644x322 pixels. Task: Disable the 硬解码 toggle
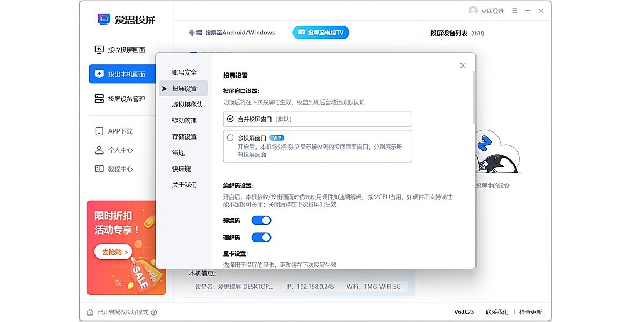click(x=261, y=237)
